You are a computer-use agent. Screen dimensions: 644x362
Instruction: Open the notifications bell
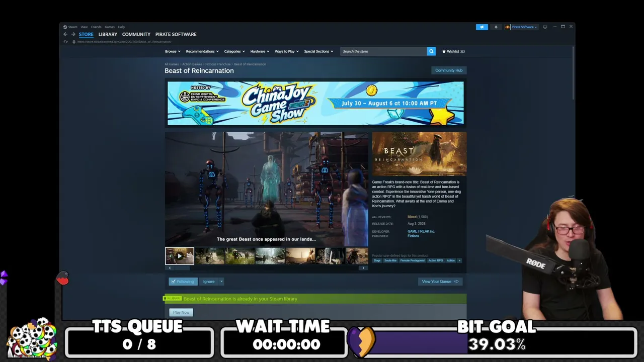pos(496,27)
